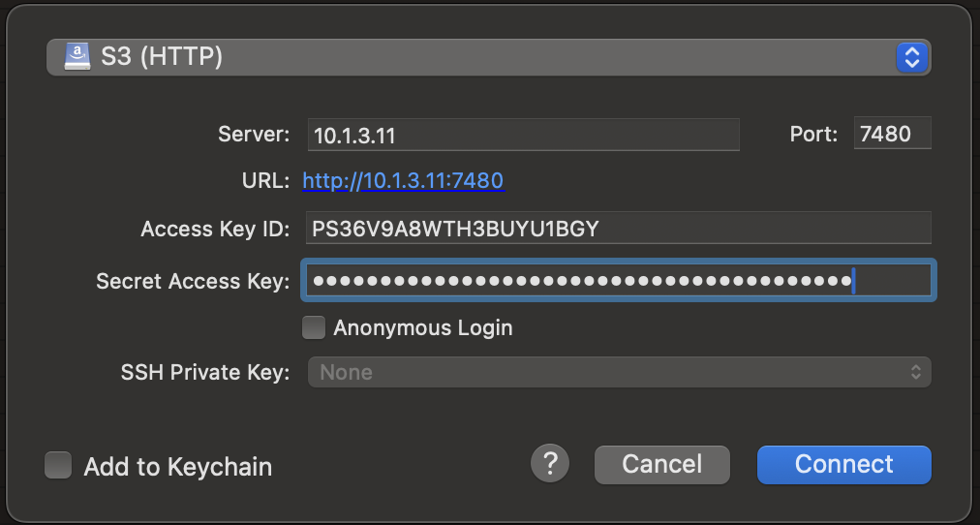Click the Access Key ID input field

tap(618, 229)
